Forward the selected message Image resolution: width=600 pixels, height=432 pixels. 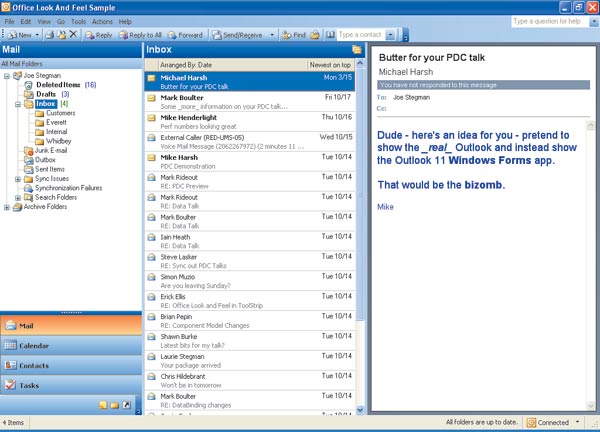185,34
